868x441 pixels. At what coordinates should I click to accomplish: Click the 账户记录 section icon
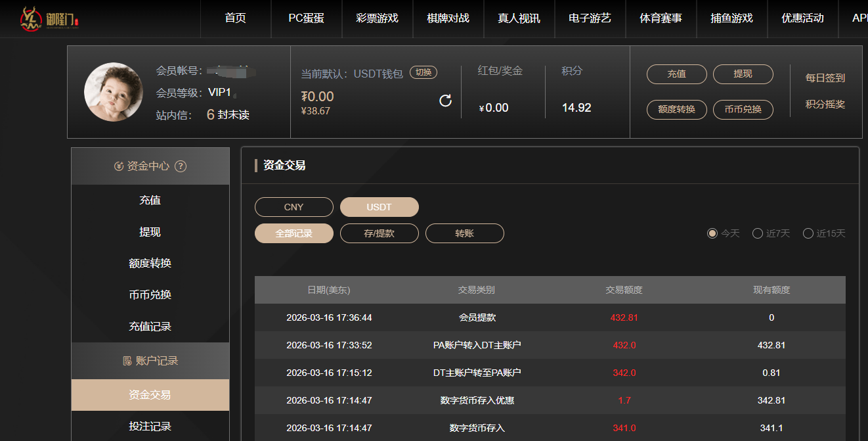127,361
